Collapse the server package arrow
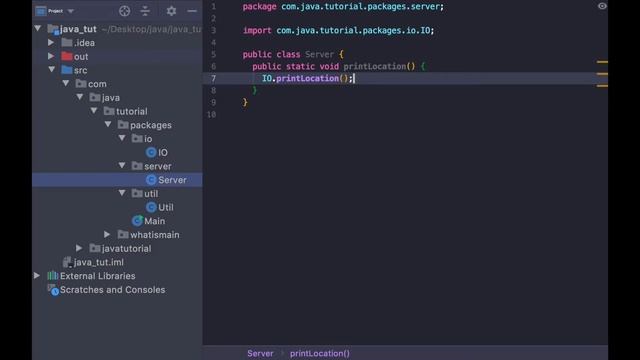This screenshot has width=640, height=360. pyautogui.click(x=122, y=166)
